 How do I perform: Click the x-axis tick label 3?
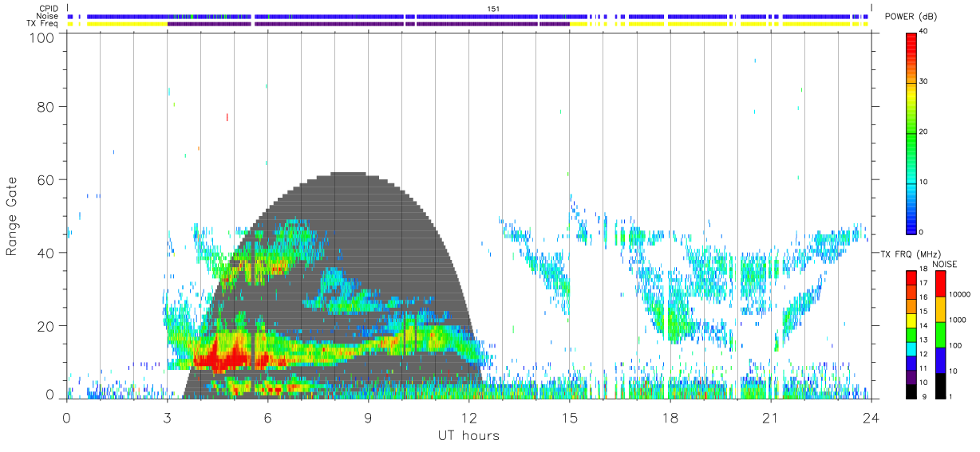tap(167, 417)
